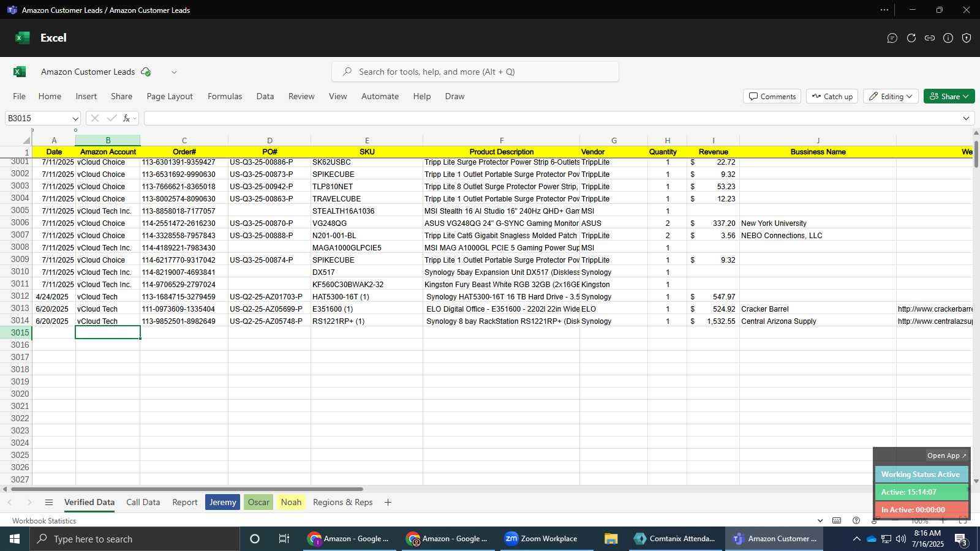The height and width of the screenshot is (551, 980).
Task: Select column header F
Action: (x=501, y=140)
